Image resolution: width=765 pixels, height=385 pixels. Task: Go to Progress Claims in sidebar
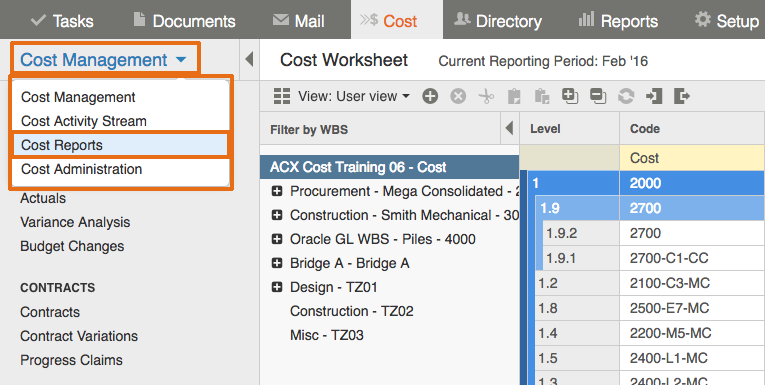coord(71,360)
